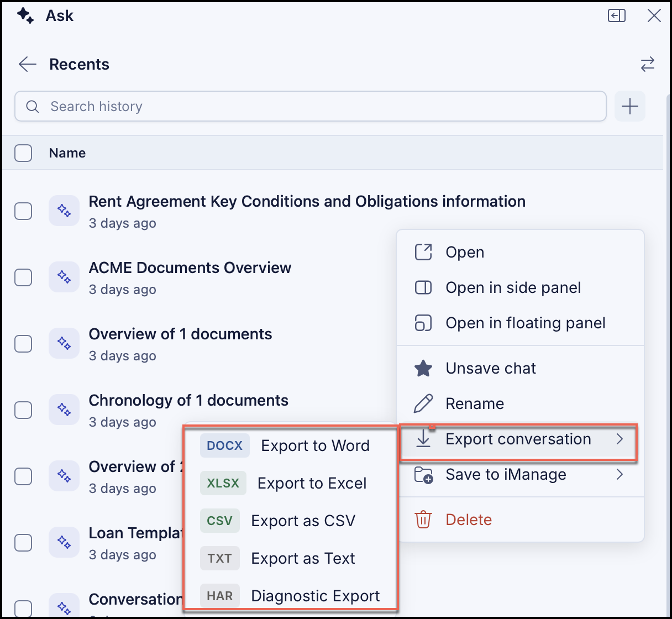
Task: Expand the Save to iManage submenu arrow
Action: pyautogui.click(x=620, y=474)
